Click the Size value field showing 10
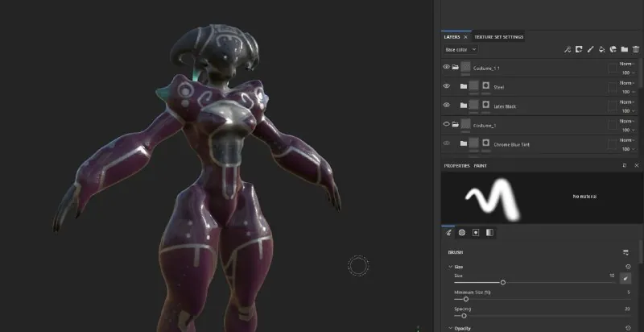Image resolution: width=644 pixels, height=332 pixels. coord(612,276)
